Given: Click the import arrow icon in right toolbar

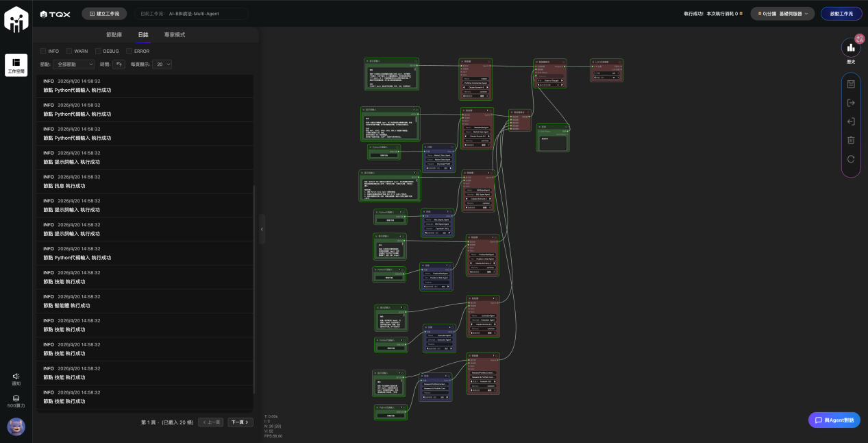Looking at the screenshot, I should tap(851, 121).
